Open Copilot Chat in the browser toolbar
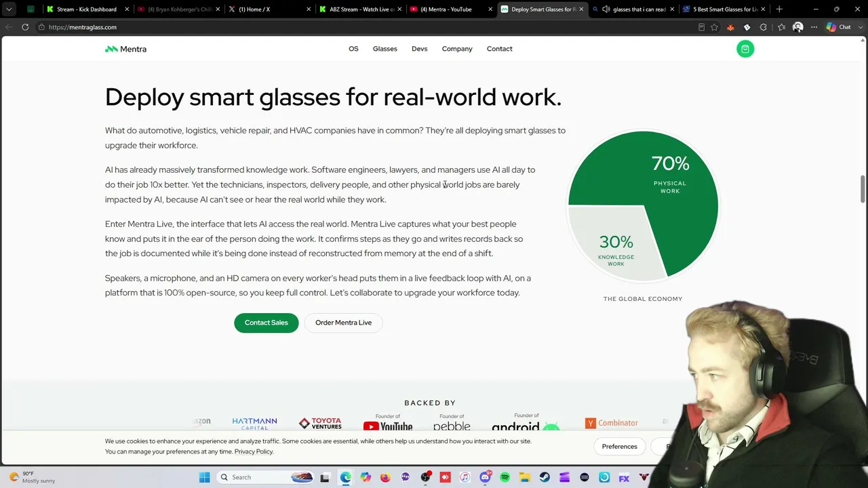868x488 pixels. [x=839, y=27]
